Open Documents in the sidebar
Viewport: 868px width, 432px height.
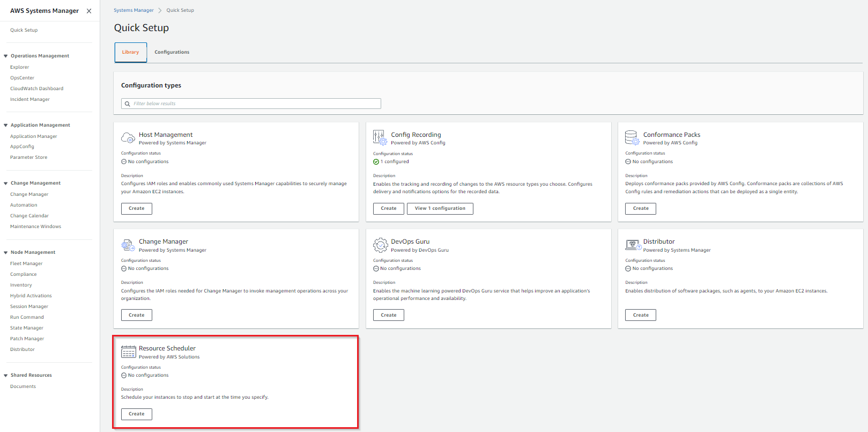23,386
